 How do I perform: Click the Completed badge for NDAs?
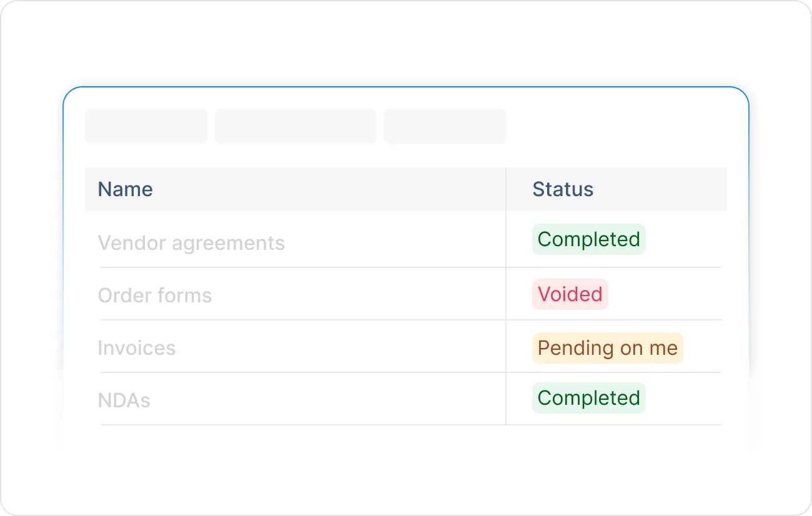(x=588, y=398)
